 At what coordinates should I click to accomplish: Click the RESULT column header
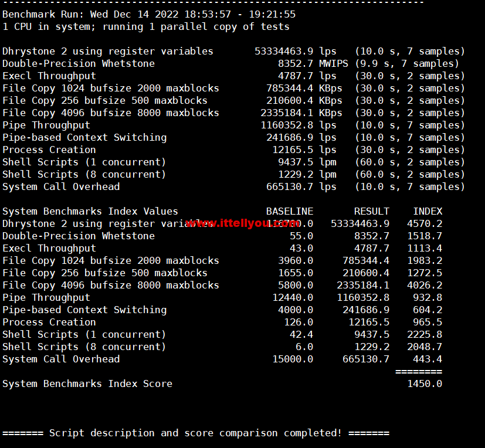pyautogui.click(x=371, y=212)
